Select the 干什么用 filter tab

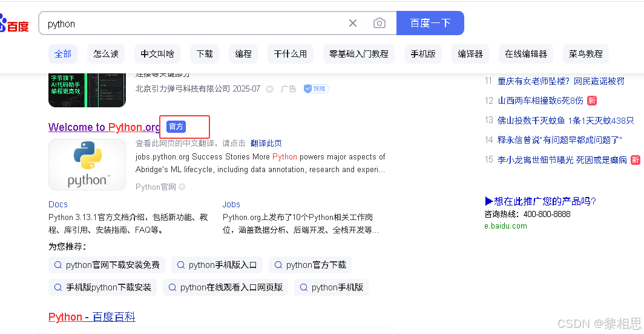click(291, 54)
